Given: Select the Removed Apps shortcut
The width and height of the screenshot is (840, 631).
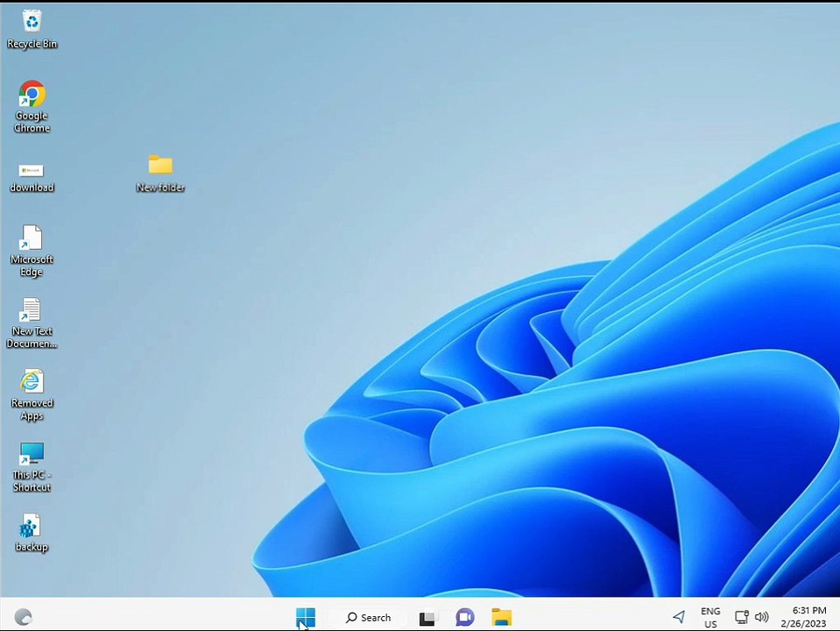Looking at the screenshot, I should point(32,382).
